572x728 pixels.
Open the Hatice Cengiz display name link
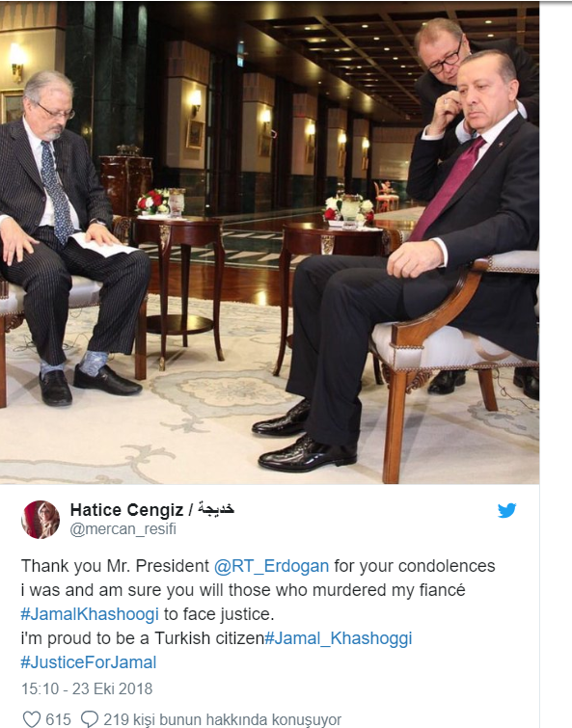(126, 510)
